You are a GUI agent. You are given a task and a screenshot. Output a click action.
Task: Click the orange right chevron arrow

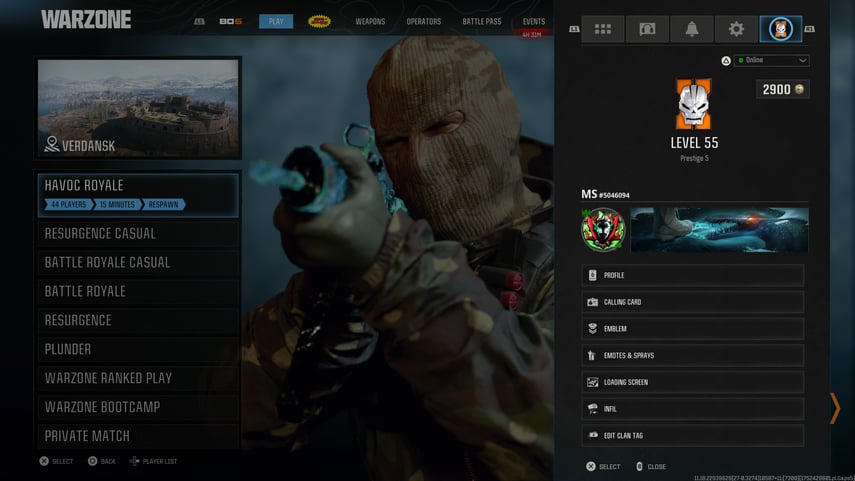pyautogui.click(x=834, y=408)
